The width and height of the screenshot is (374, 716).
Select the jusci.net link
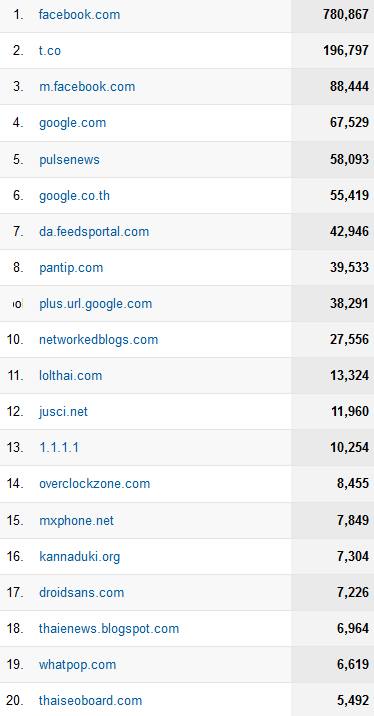[63, 412]
